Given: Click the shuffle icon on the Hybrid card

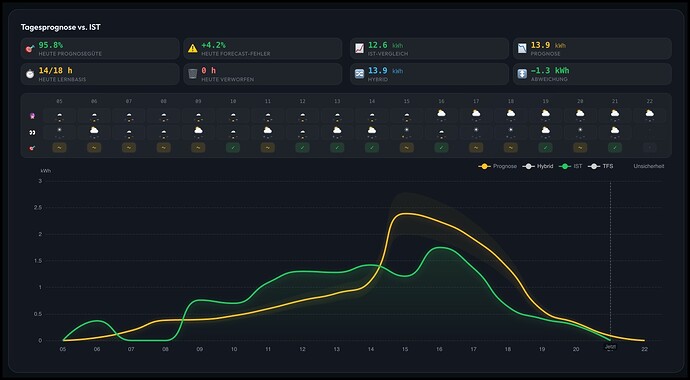Looking at the screenshot, I should click(360, 74).
